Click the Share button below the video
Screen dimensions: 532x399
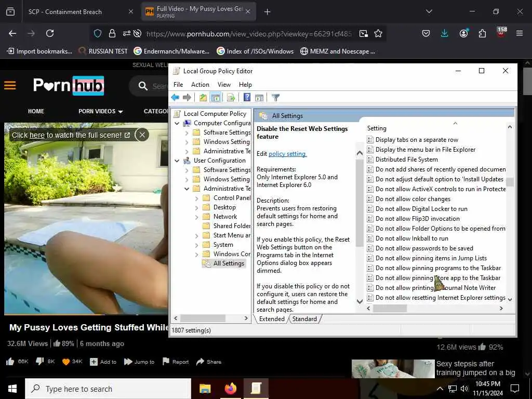point(209,362)
